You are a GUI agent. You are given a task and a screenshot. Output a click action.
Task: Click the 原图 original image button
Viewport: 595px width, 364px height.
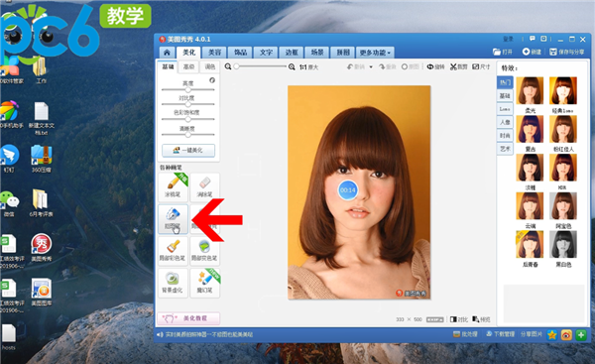pos(411,66)
